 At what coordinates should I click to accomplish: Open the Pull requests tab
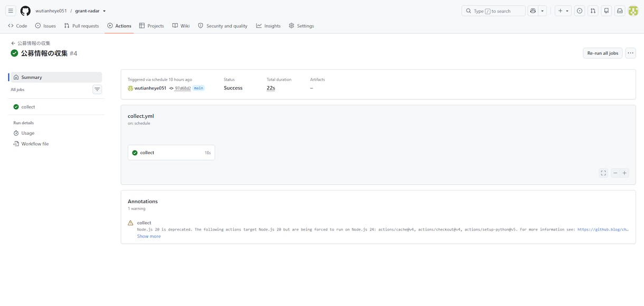(x=82, y=25)
